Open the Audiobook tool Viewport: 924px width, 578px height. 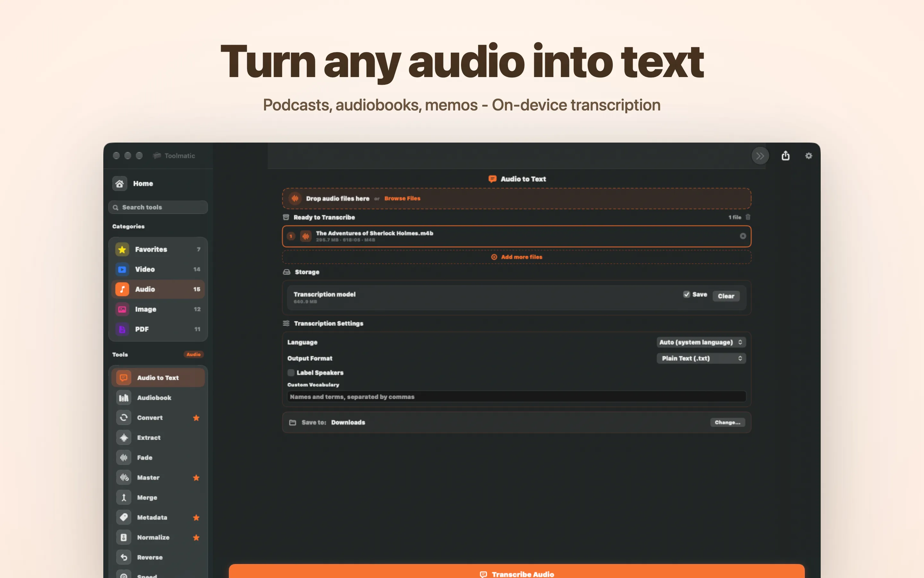point(158,398)
